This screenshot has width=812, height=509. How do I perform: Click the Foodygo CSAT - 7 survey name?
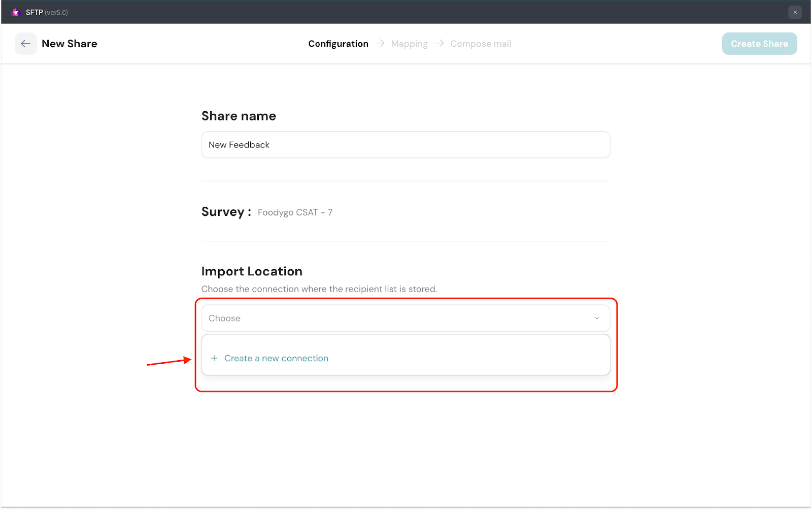click(295, 212)
